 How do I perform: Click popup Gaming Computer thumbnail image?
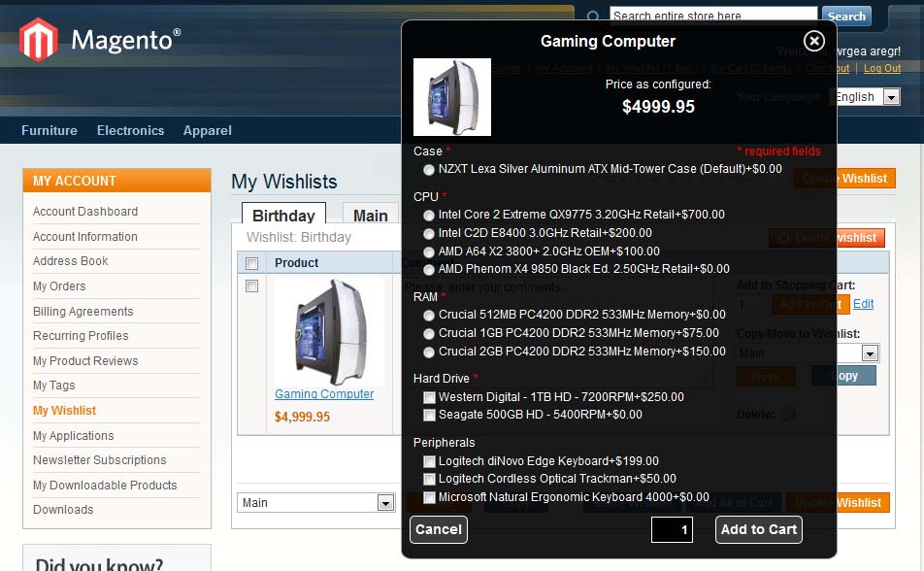tap(452, 97)
